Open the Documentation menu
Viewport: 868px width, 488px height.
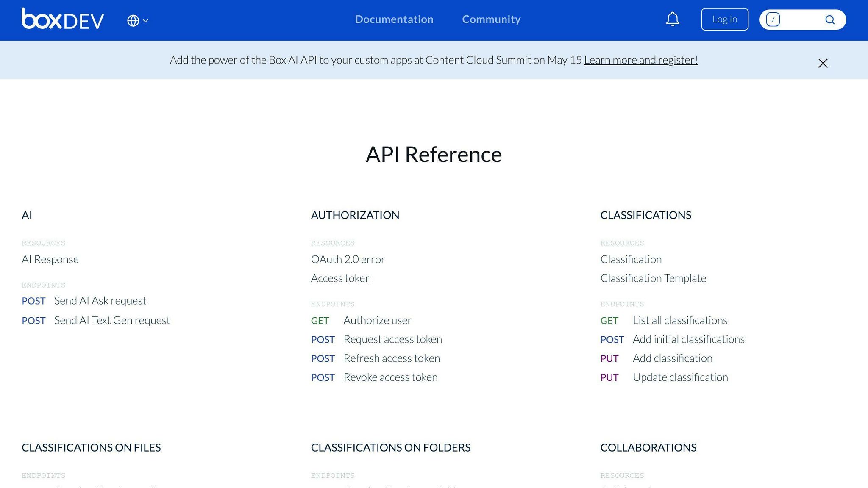pyautogui.click(x=394, y=19)
